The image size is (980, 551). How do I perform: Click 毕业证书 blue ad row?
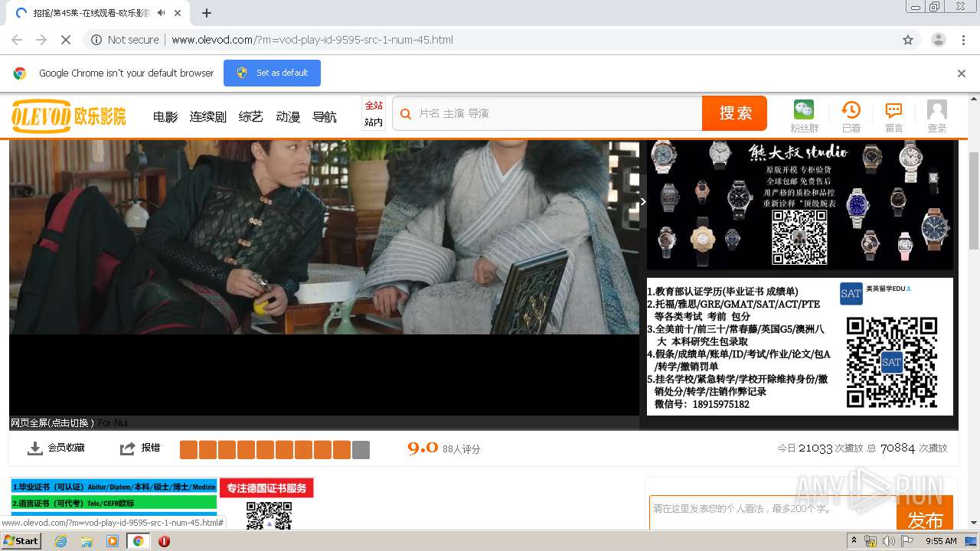(113, 487)
